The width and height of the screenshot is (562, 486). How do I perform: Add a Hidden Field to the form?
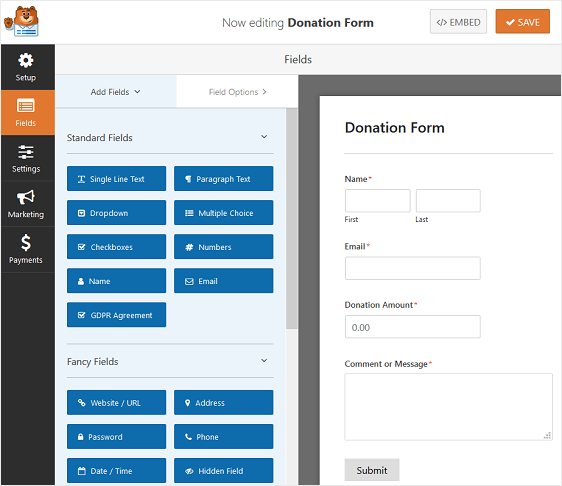[223, 471]
